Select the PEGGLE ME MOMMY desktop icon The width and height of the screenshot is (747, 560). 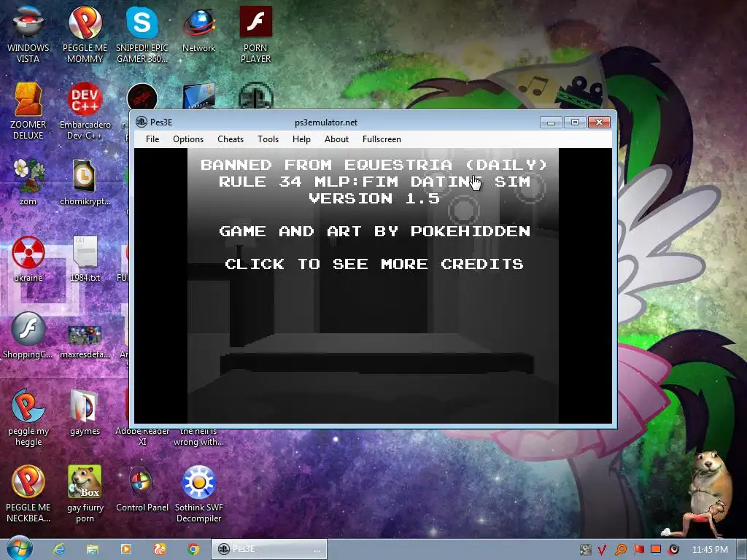[x=85, y=34]
